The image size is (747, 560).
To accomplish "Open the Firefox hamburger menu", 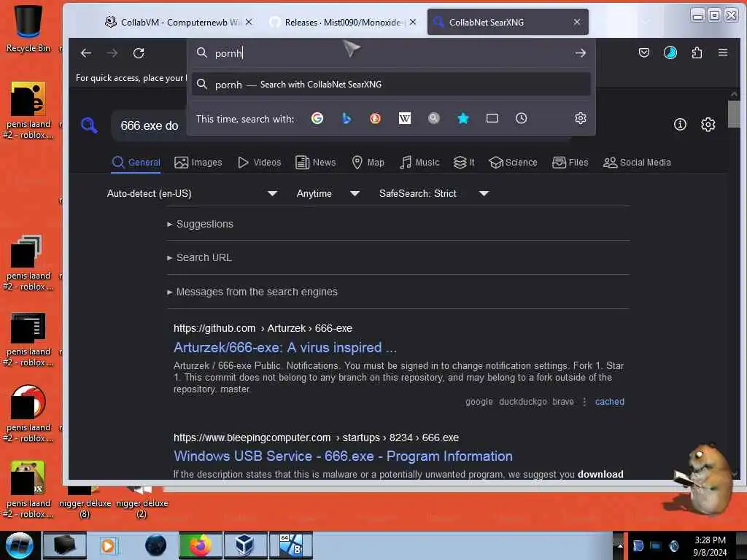I will click(723, 52).
